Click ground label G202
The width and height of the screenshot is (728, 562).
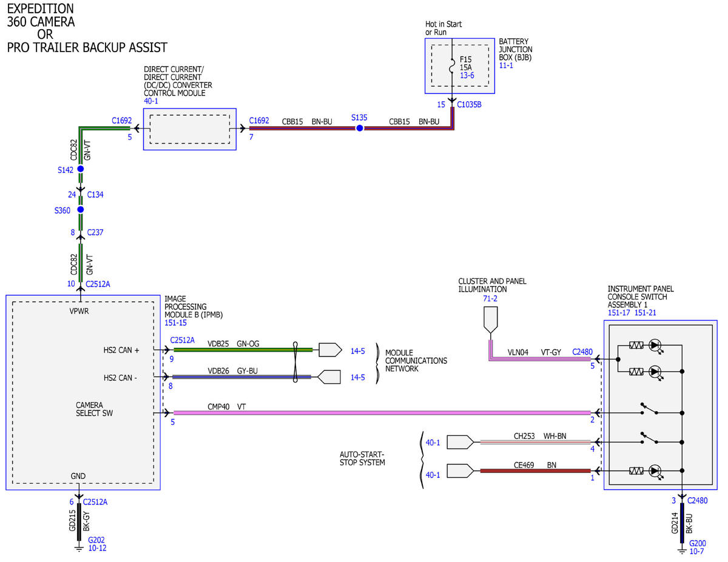pyautogui.click(x=96, y=540)
